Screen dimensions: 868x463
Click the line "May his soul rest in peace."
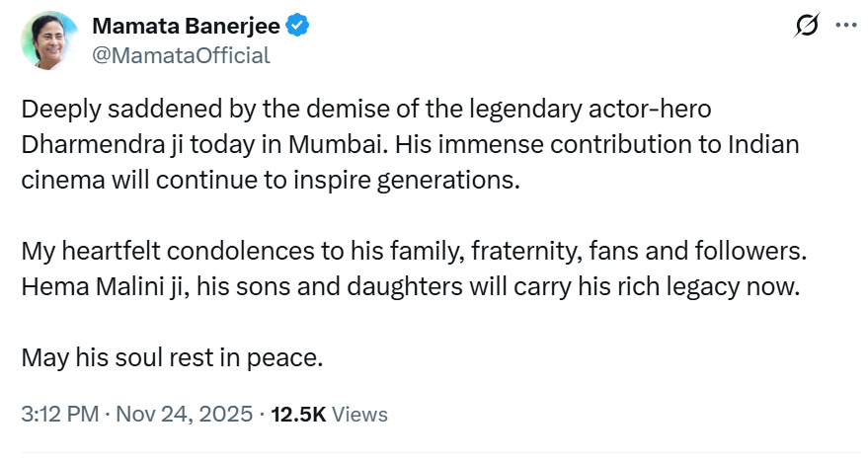(173, 357)
